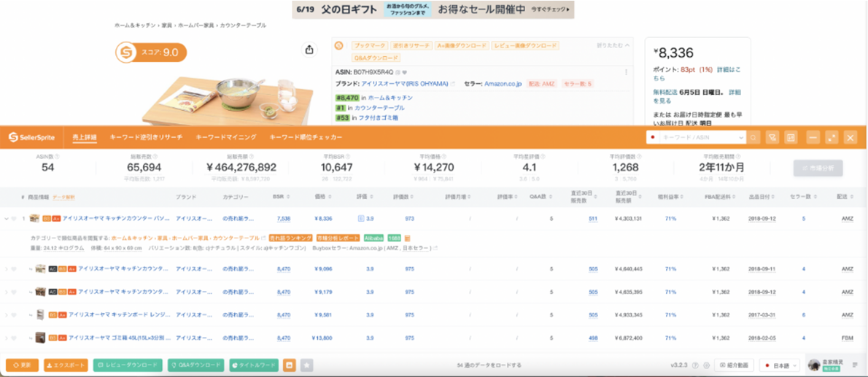The image size is (868, 377).
Task: Click the 売れ筋ランキング orange tag
Action: (x=290, y=238)
